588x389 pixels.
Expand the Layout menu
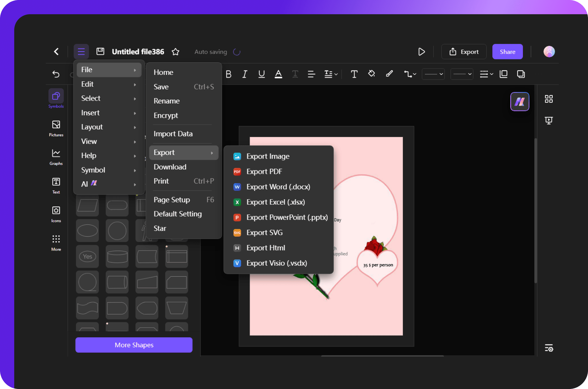[x=109, y=127]
